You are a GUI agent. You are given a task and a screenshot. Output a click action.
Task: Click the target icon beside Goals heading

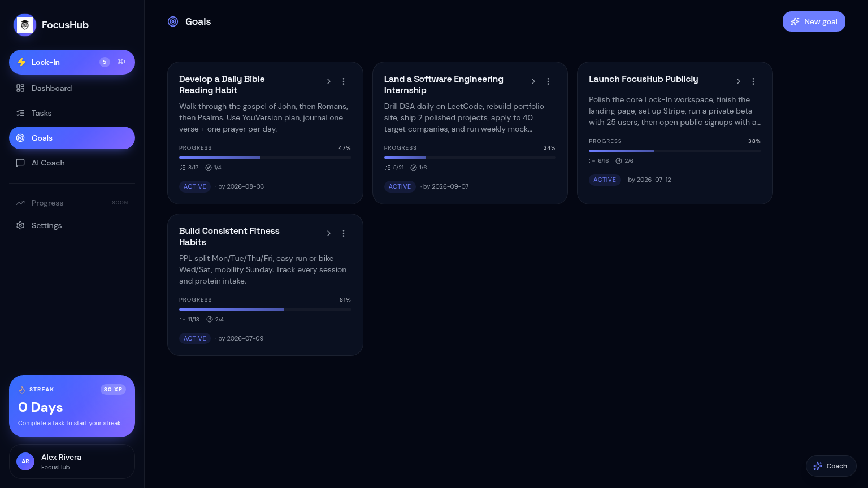(x=173, y=21)
